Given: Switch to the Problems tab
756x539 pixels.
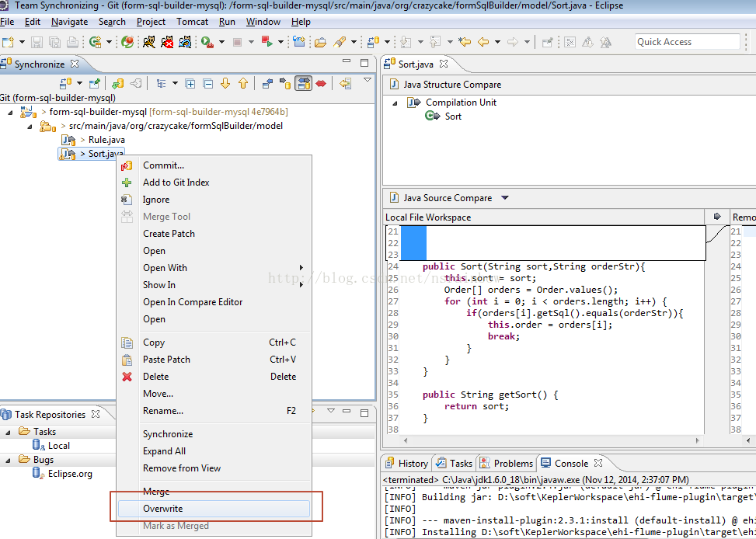Looking at the screenshot, I should coord(507,464).
